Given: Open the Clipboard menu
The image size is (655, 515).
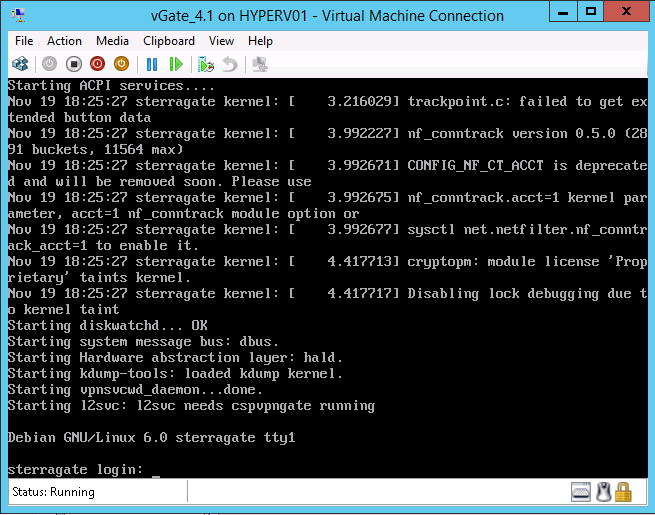Looking at the screenshot, I should point(169,41).
